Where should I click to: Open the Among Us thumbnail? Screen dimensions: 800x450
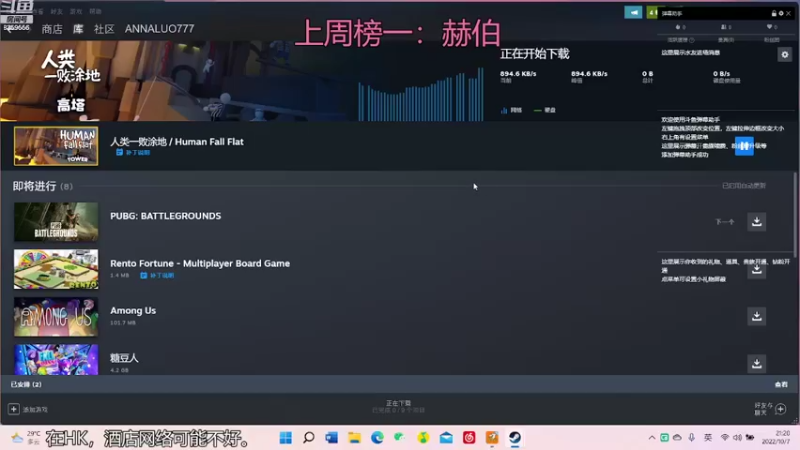56,316
